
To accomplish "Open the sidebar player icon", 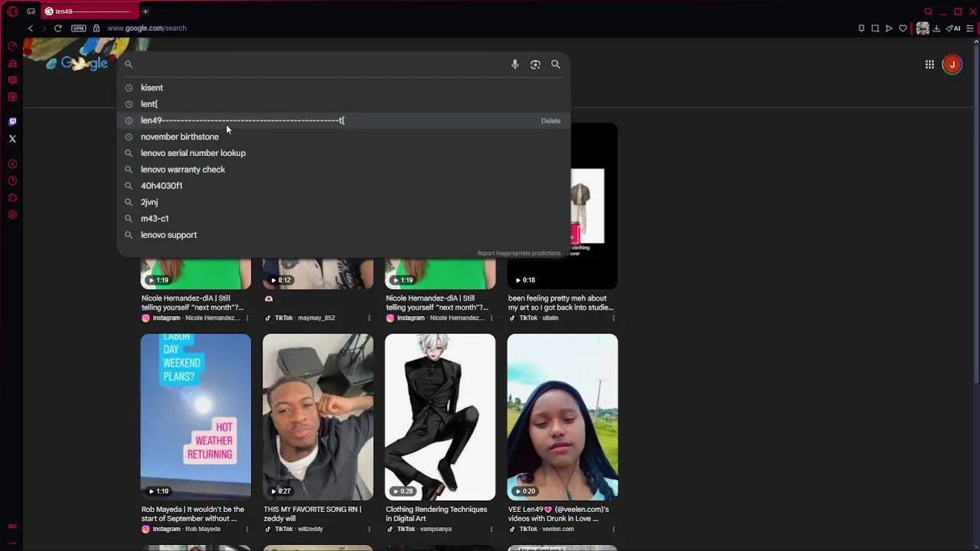I will point(12,164).
